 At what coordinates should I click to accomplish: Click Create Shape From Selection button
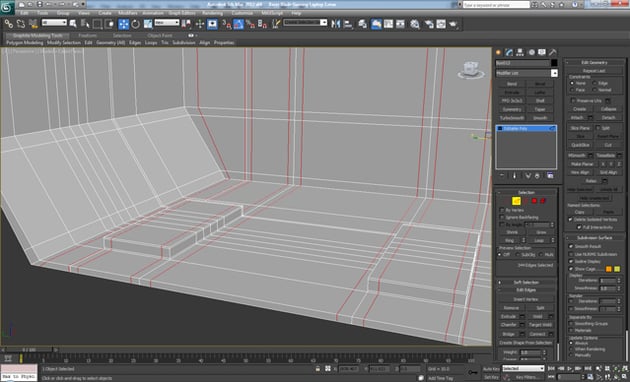coord(526,343)
